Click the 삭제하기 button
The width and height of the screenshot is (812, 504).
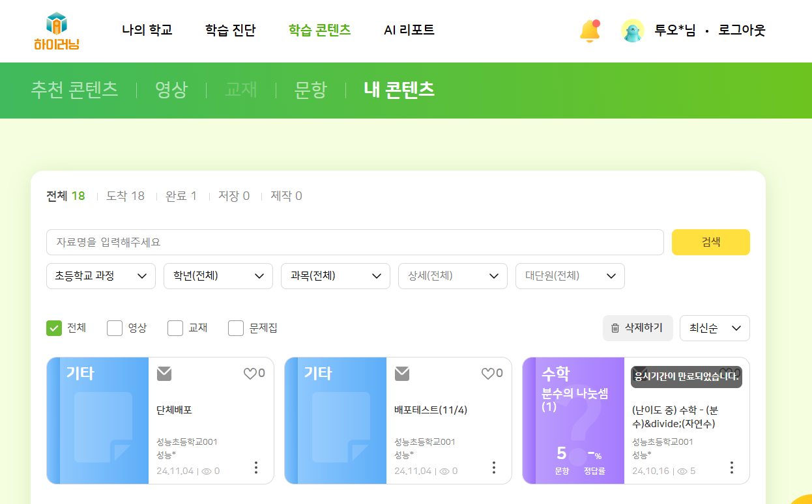pos(637,328)
